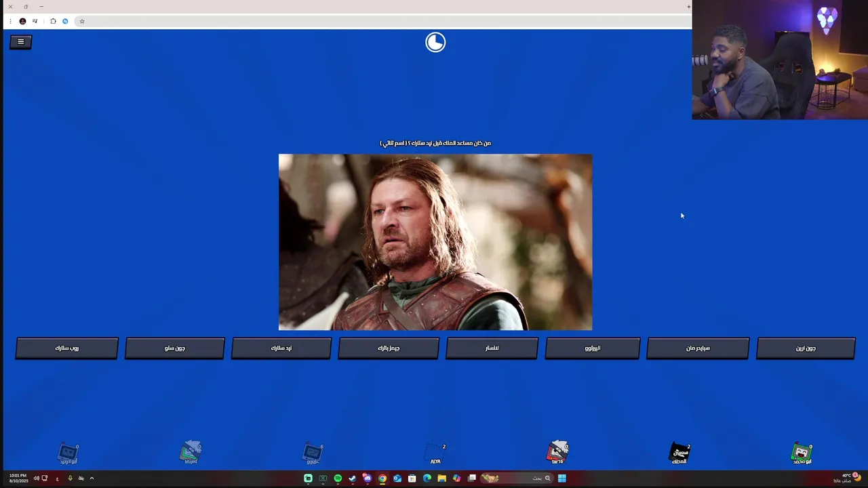The image size is (868, 488).
Task: Click ALYA's player avatar
Action: [x=435, y=453]
